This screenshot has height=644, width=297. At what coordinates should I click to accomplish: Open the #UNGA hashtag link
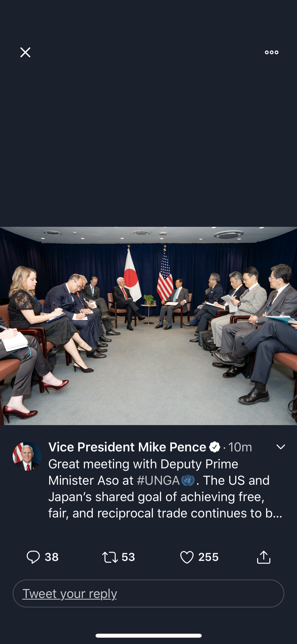coord(158,480)
